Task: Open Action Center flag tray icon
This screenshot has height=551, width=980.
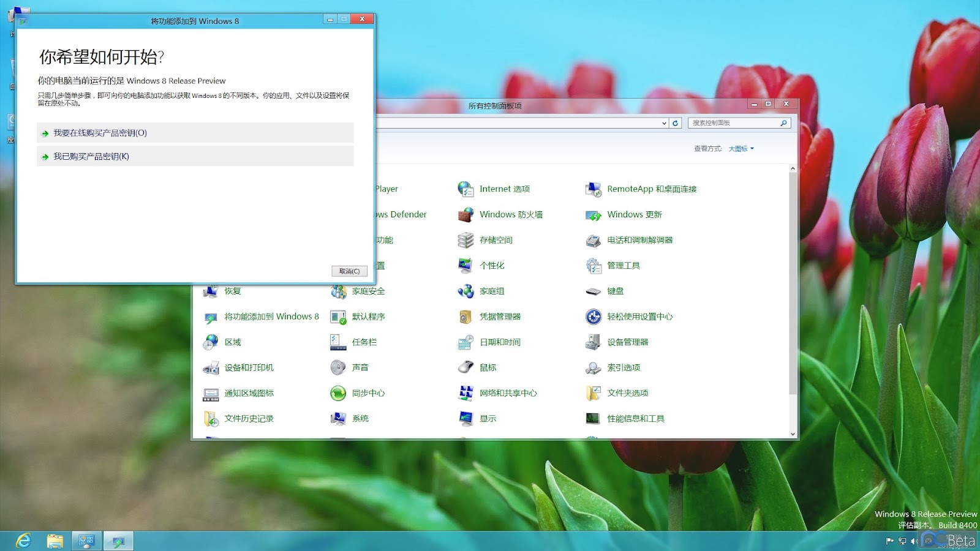Action: pyautogui.click(x=890, y=541)
